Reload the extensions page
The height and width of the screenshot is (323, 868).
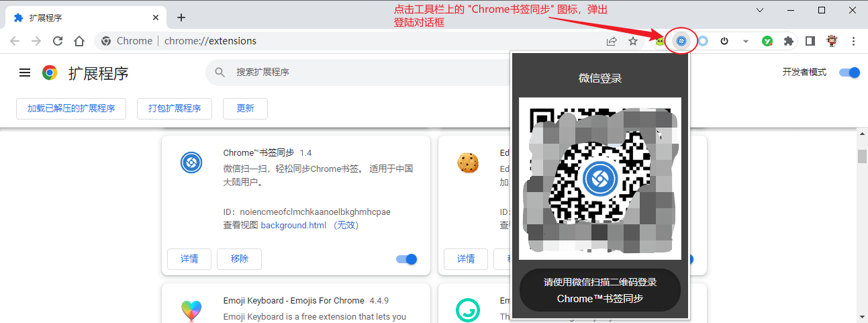(58, 41)
